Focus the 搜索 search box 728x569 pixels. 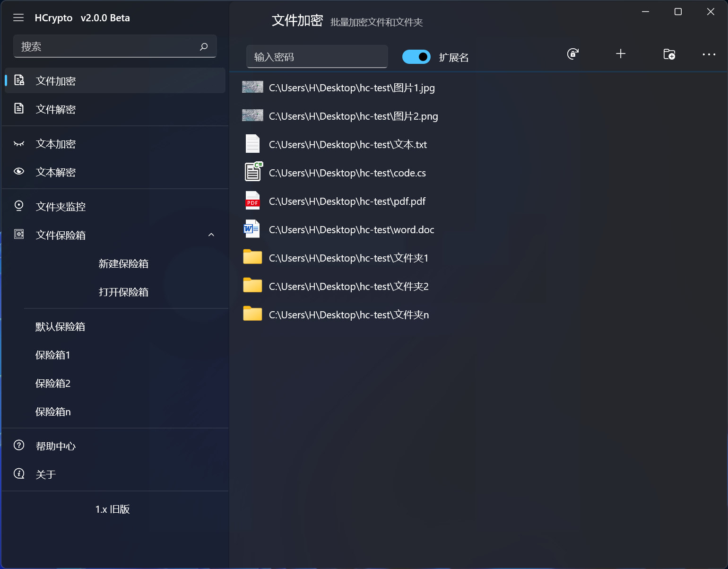coord(115,46)
